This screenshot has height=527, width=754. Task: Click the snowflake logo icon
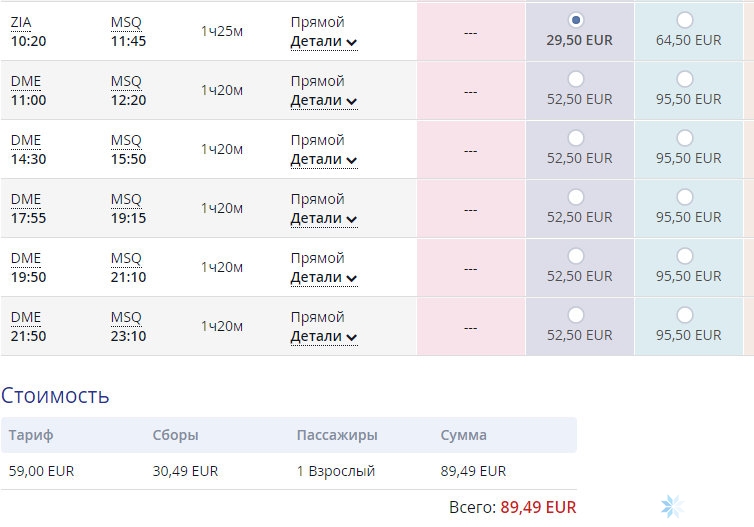672,506
